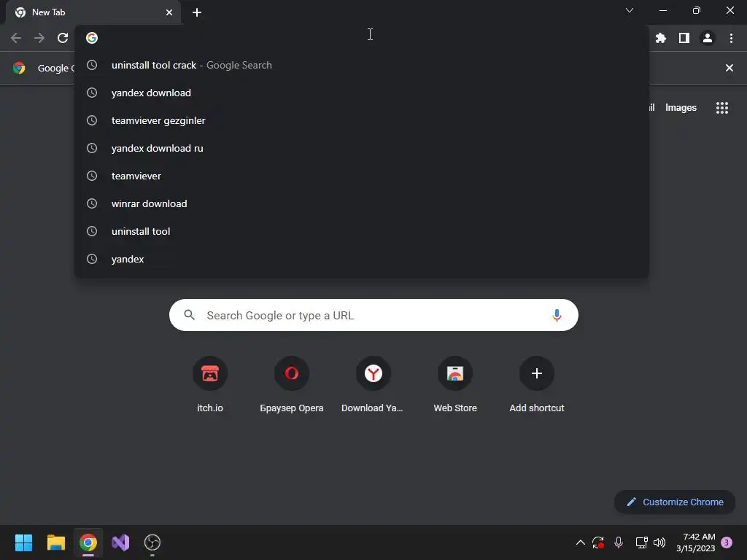Click the tray microphone icon
The height and width of the screenshot is (560, 747).
pyautogui.click(x=619, y=542)
